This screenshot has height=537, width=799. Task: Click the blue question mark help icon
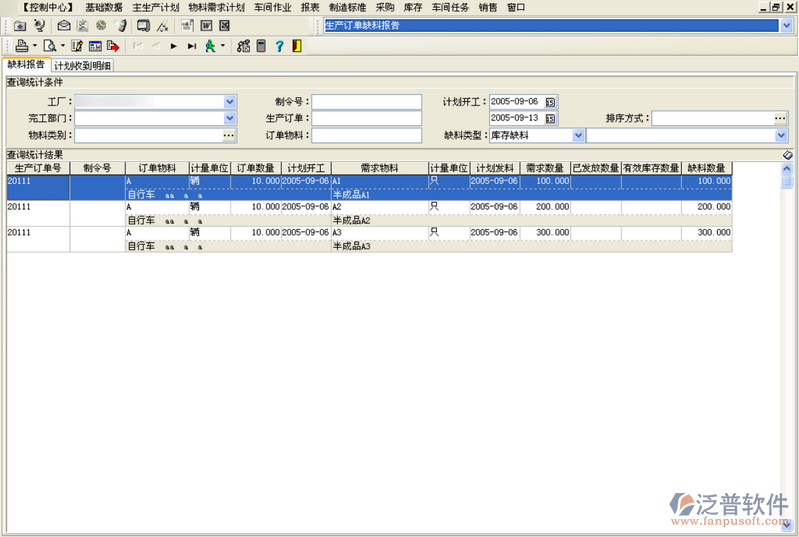279,46
